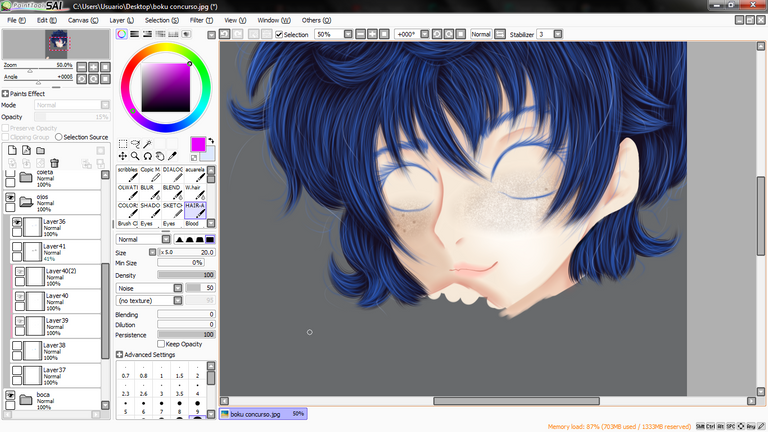
Task: Select the rectangular selection tool
Action: (122, 144)
